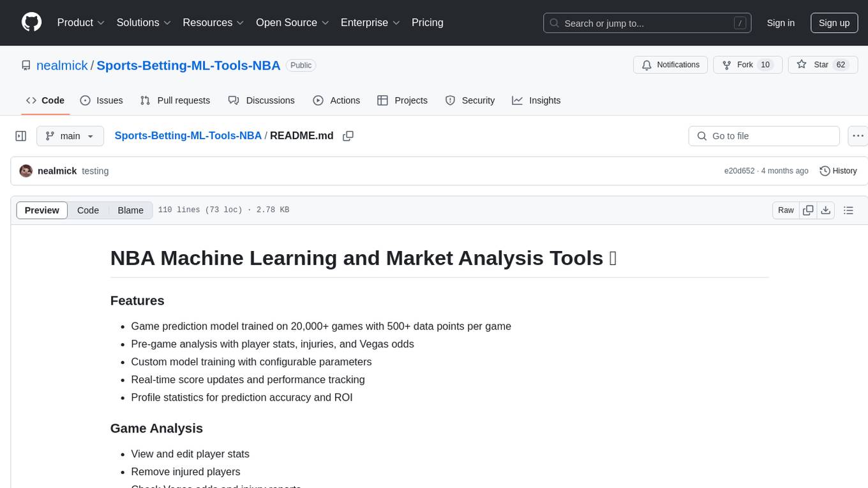Open the nealmick user profile link

(x=62, y=65)
